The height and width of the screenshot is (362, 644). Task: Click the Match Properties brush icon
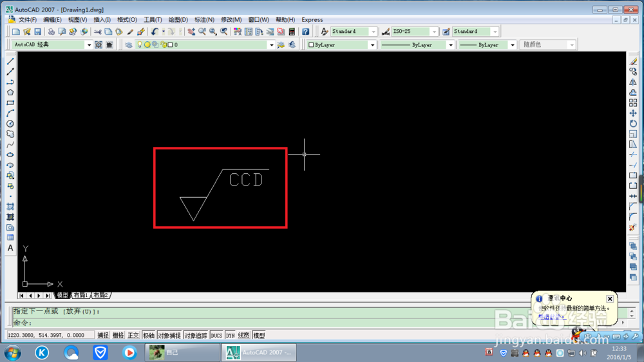point(130,32)
